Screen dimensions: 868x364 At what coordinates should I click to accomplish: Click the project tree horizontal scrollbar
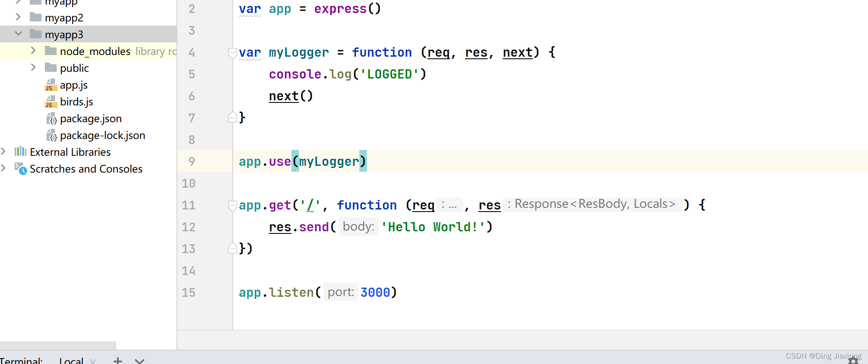(x=58, y=345)
